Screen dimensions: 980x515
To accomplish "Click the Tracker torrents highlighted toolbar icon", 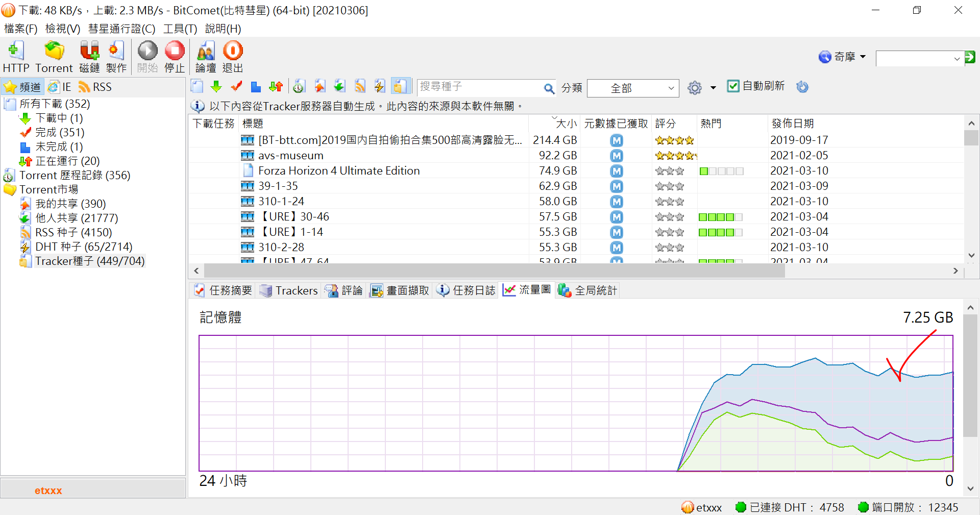I will point(401,86).
